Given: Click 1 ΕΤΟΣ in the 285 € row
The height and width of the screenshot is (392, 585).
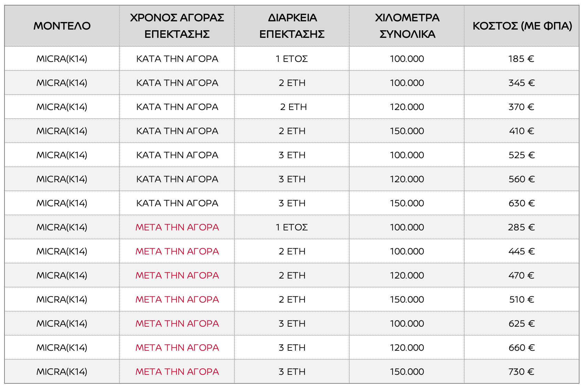Looking at the screenshot, I should click(x=292, y=227).
